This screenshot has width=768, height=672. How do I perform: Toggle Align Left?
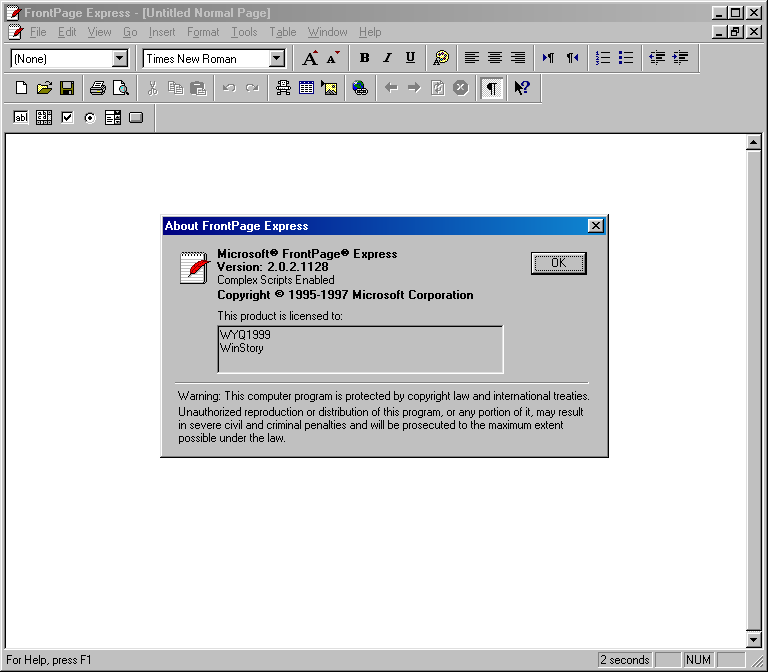472,58
